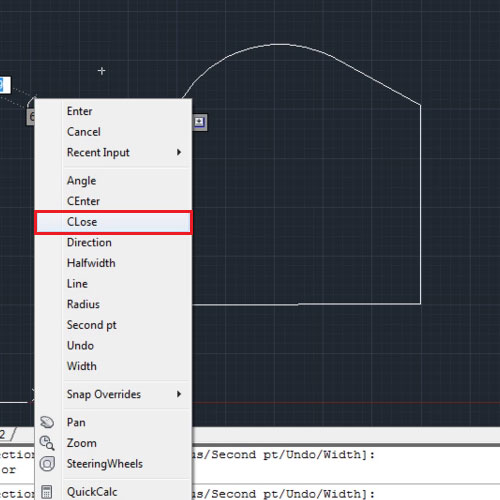The image size is (500, 500).
Task: Choose Enter in the context menu
Action: pos(113,111)
